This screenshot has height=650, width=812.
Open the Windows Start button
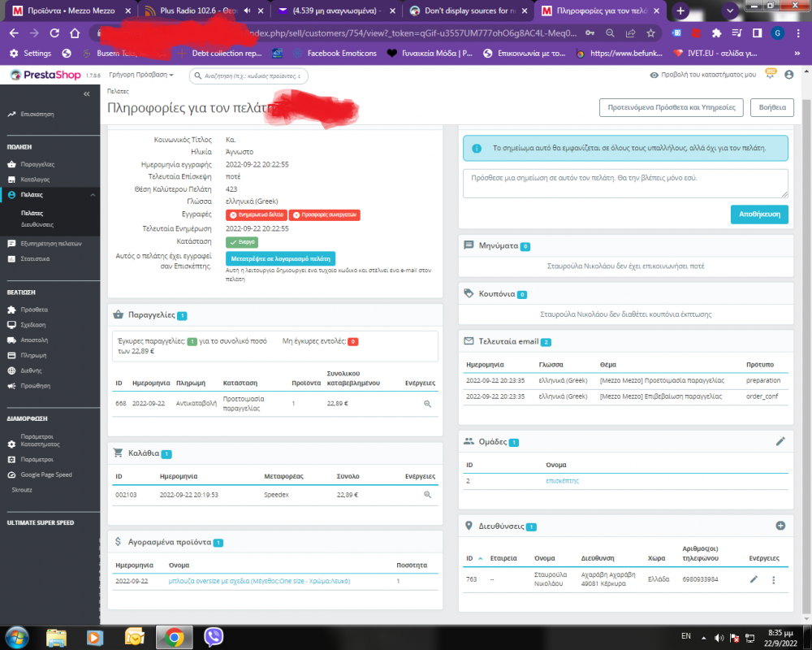coord(16,637)
